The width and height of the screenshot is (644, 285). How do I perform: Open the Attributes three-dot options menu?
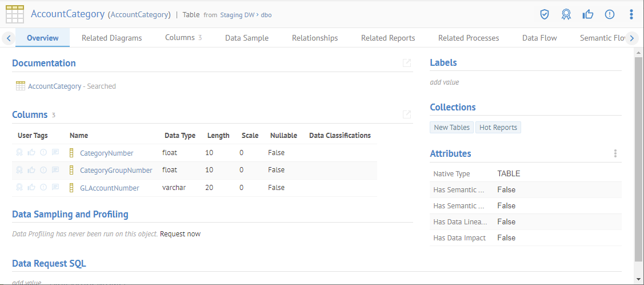[x=615, y=153]
